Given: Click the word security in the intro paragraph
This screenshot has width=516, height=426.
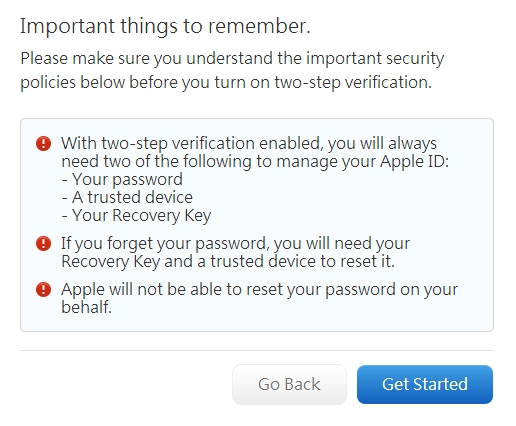Looking at the screenshot, I should point(415,59).
